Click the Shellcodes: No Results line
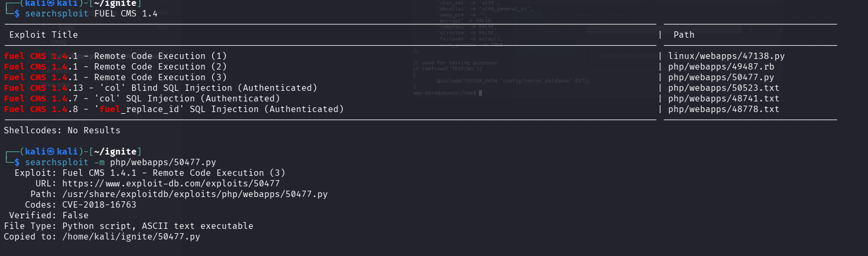 pos(62,131)
